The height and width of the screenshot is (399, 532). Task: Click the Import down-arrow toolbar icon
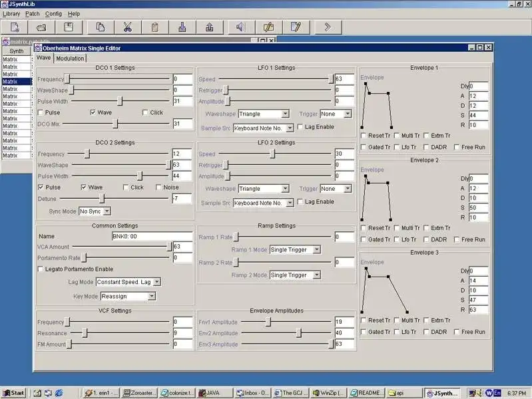[182, 27]
